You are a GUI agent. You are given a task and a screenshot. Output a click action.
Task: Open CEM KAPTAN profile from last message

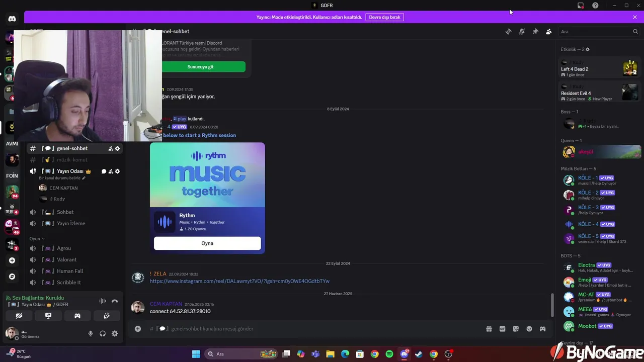[x=166, y=304]
